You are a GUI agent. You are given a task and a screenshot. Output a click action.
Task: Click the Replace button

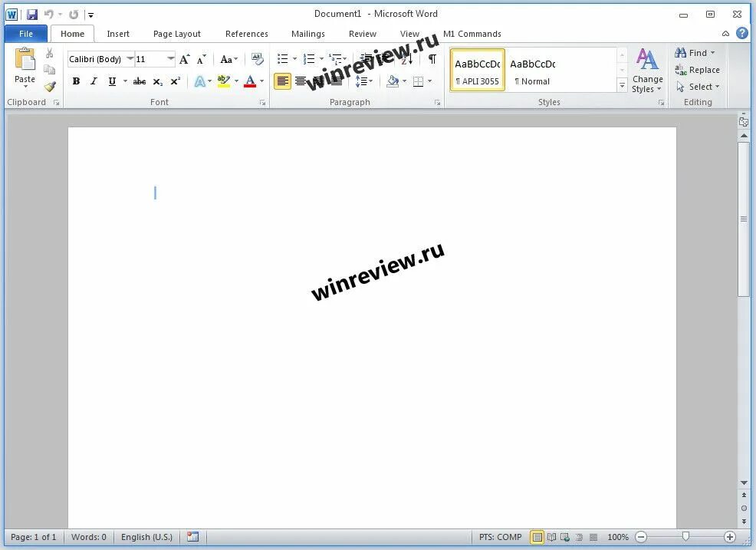tap(697, 70)
